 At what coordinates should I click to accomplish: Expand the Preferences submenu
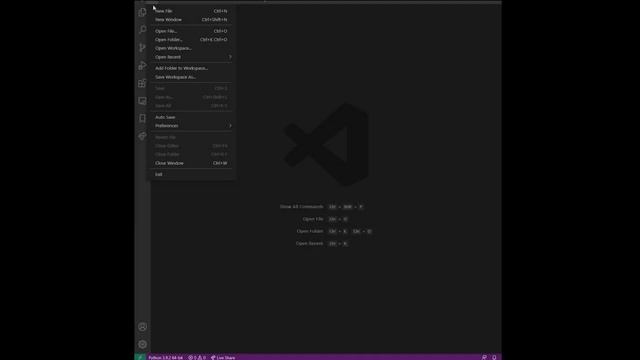pyautogui.click(x=191, y=126)
